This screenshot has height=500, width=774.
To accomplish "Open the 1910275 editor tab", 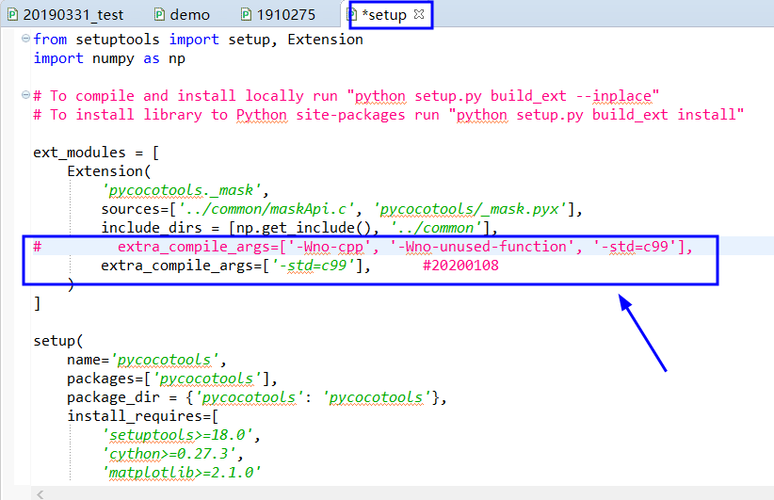I will coord(278,15).
